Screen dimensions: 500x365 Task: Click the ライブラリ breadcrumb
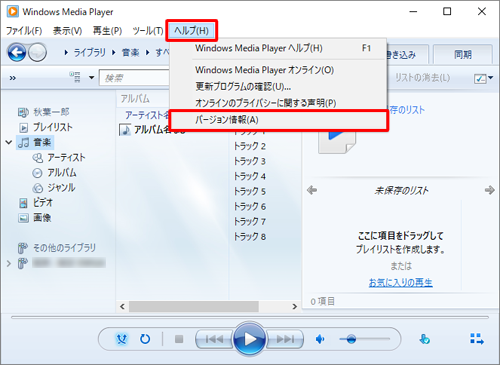89,53
